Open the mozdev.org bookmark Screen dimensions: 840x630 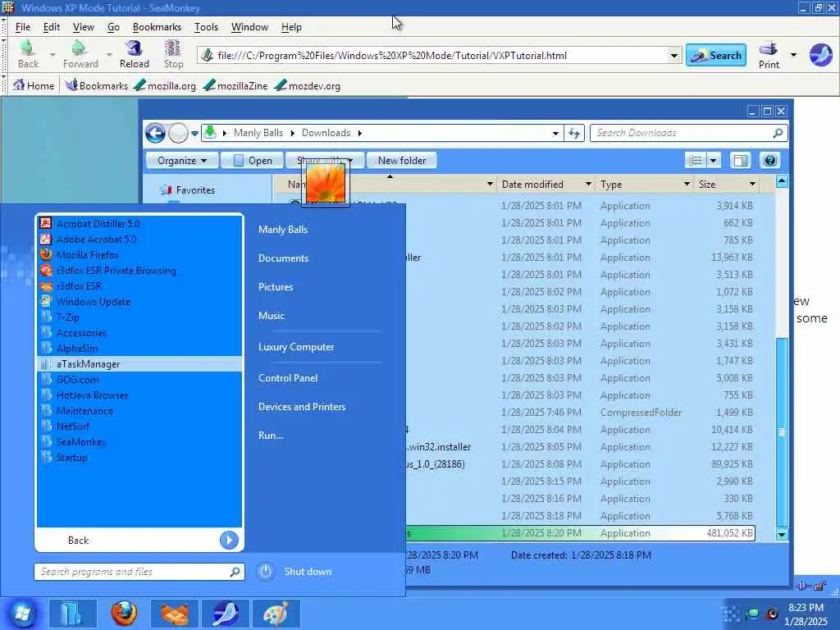[x=308, y=85]
